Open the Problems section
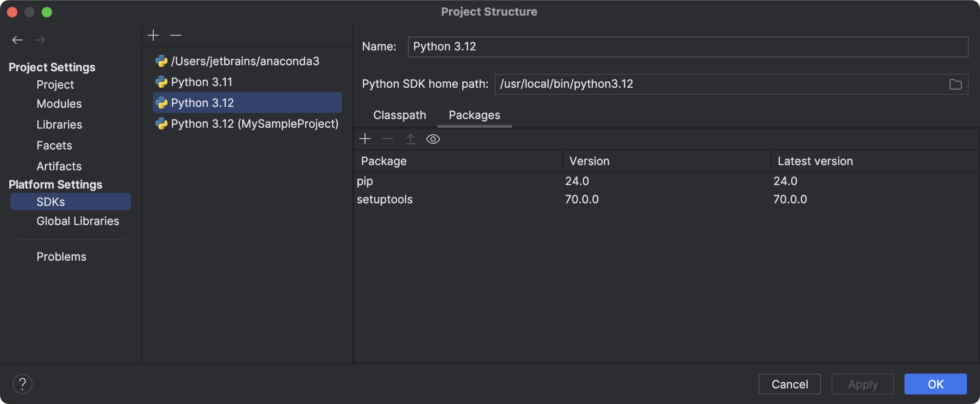The height and width of the screenshot is (404, 980). click(61, 256)
